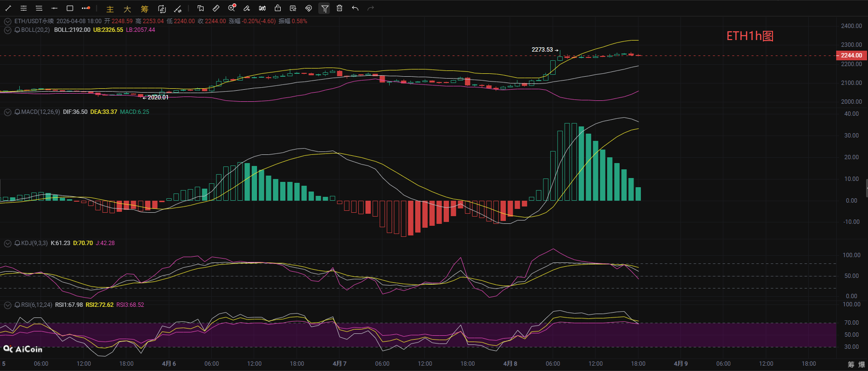Pick the rectangle shape drawing tool
The height and width of the screenshot is (371, 868).
pyautogui.click(x=70, y=8)
